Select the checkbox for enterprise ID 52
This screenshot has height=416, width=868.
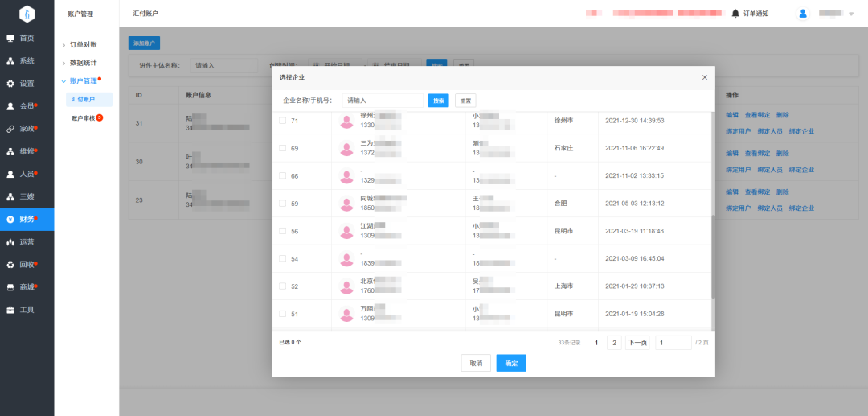point(282,286)
